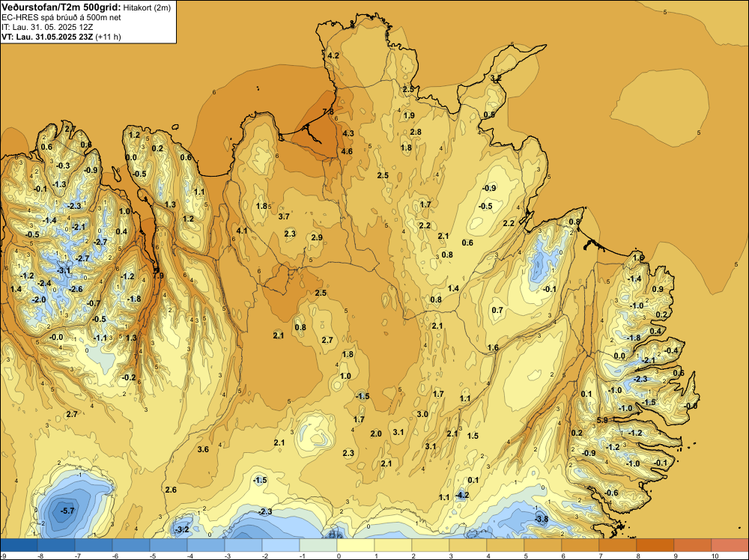This screenshot has width=749, height=560.
Task: Click the 'EC-HRES spá brúuð á 500m net' line
Action: (61, 18)
